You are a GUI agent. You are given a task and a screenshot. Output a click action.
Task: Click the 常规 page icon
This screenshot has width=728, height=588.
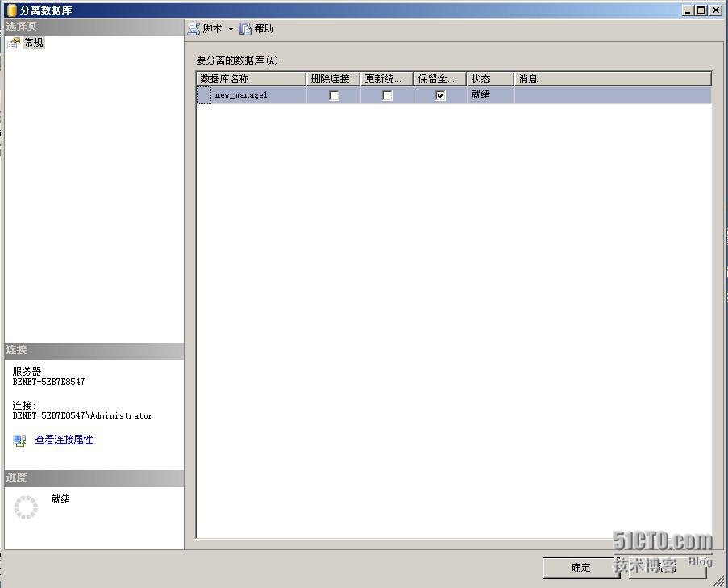point(14,43)
